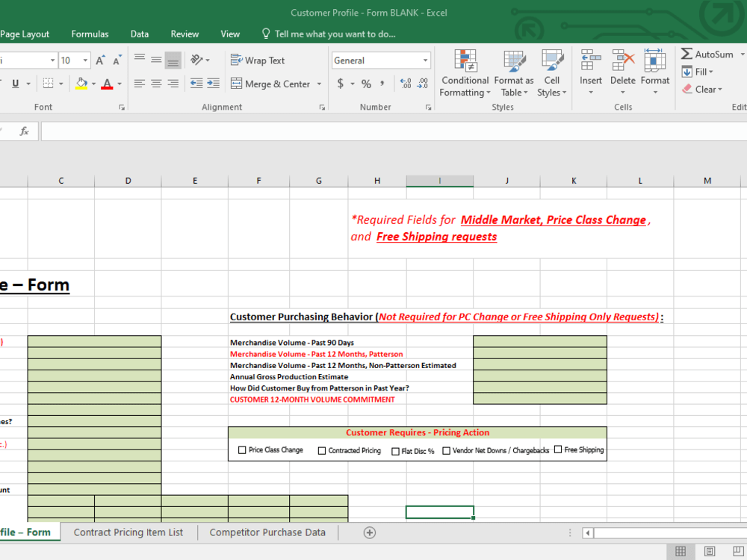Select Top Align icon
The image size is (747, 560).
point(140,60)
